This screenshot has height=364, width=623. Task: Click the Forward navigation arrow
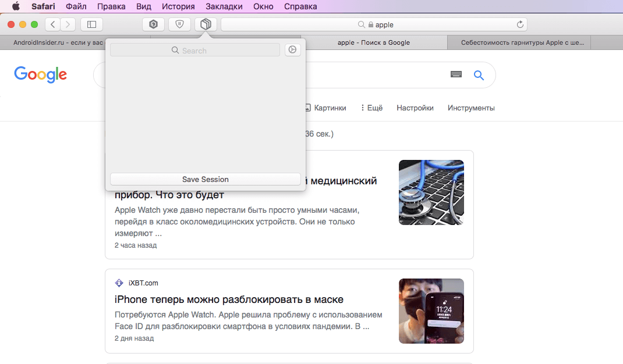pos(68,24)
